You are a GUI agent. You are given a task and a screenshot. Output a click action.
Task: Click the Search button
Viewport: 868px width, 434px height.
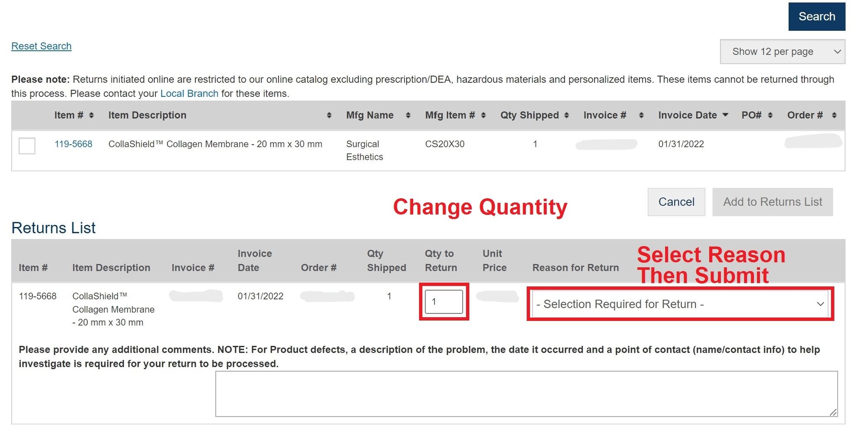point(817,16)
